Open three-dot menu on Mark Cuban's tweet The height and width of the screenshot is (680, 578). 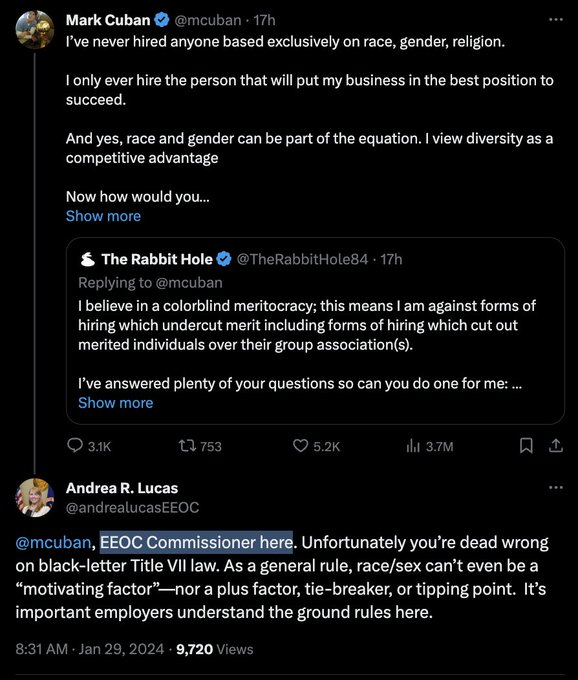[x=555, y=20]
